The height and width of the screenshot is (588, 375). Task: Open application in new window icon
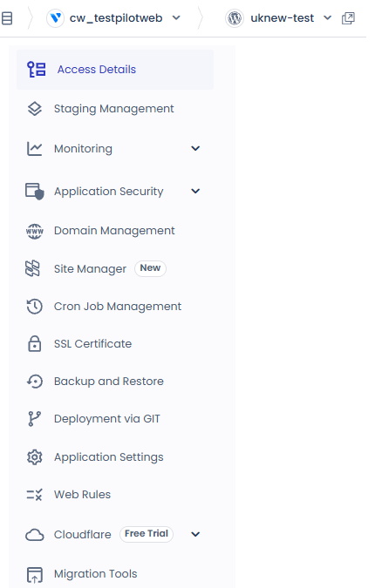[x=348, y=18]
